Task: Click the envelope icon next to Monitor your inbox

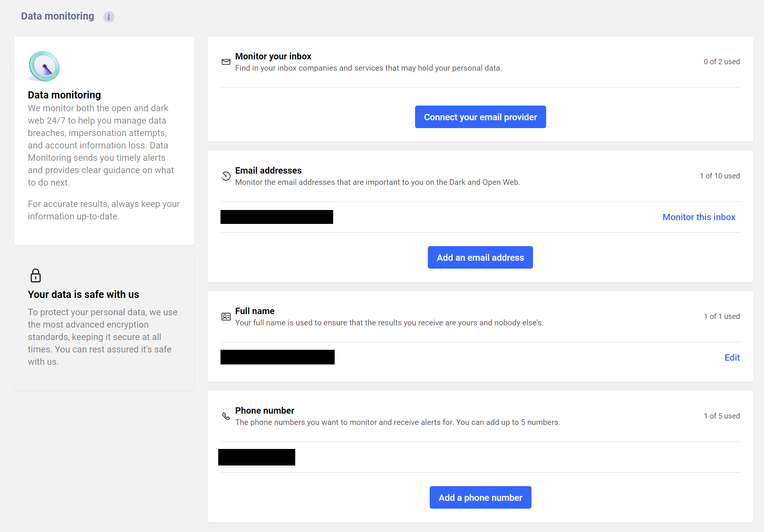Action: (226, 62)
